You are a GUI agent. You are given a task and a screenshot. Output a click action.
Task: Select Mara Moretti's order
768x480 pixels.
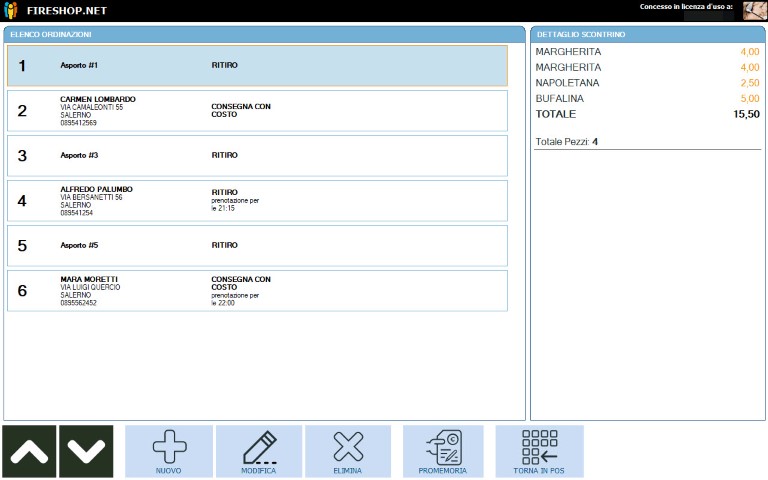pyautogui.click(x=257, y=291)
